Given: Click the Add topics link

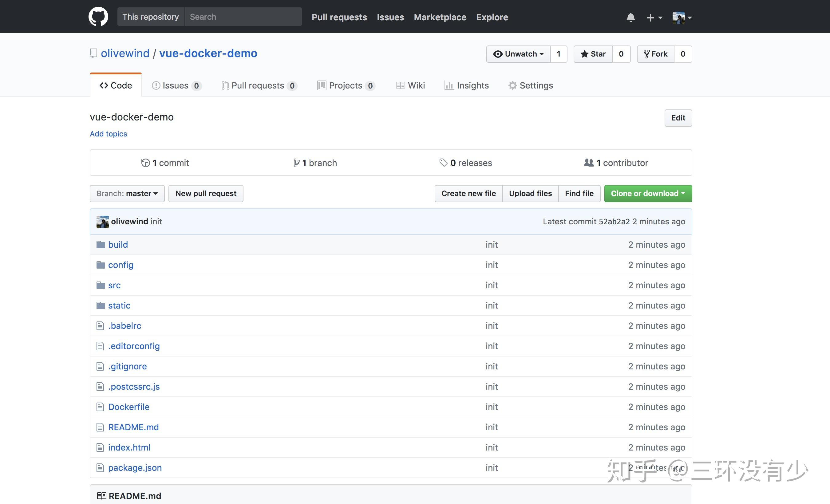Looking at the screenshot, I should (109, 134).
